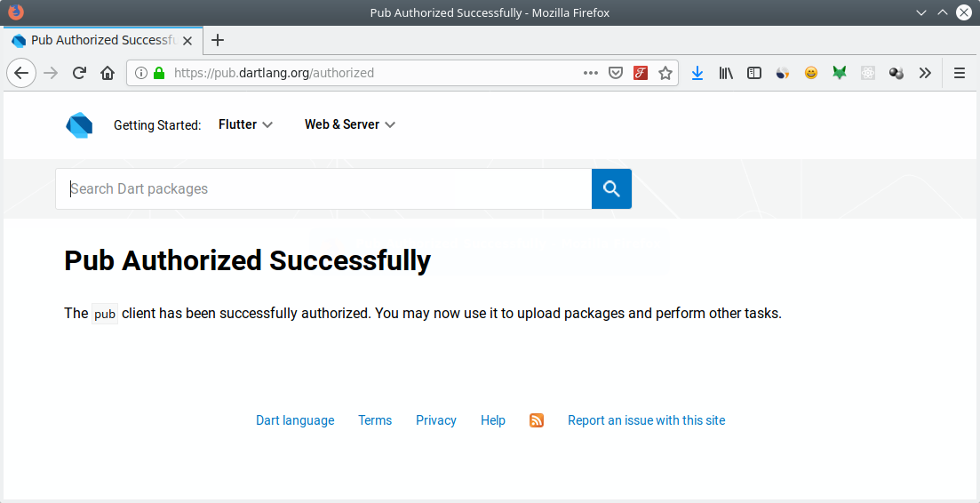The height and width of the screenshot is (503, 980).
Task: Open page actions three-dot menu
Action: [x=591, y=73]
